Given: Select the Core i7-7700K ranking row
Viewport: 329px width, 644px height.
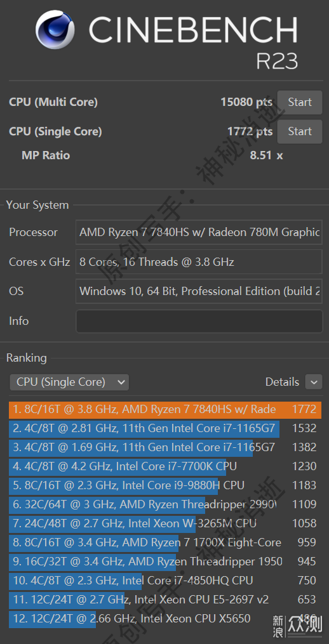Looking at the screenshot, I should tap(165, 466).
